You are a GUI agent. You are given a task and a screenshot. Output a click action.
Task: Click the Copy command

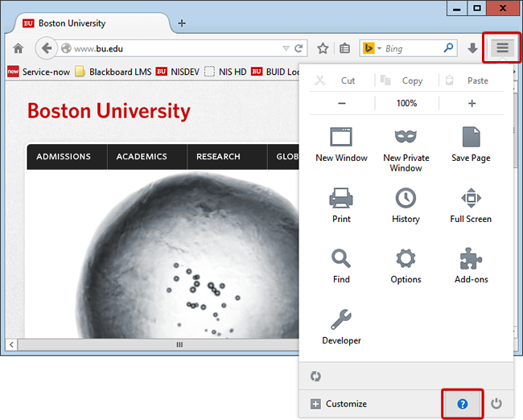click(x=406, y=80)
